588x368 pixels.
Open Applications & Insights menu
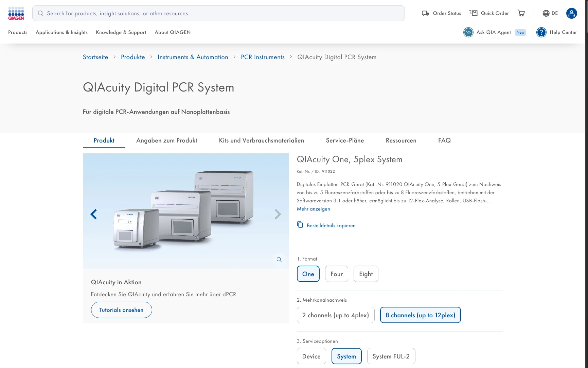pyautogui.click(x=61, y=32)
